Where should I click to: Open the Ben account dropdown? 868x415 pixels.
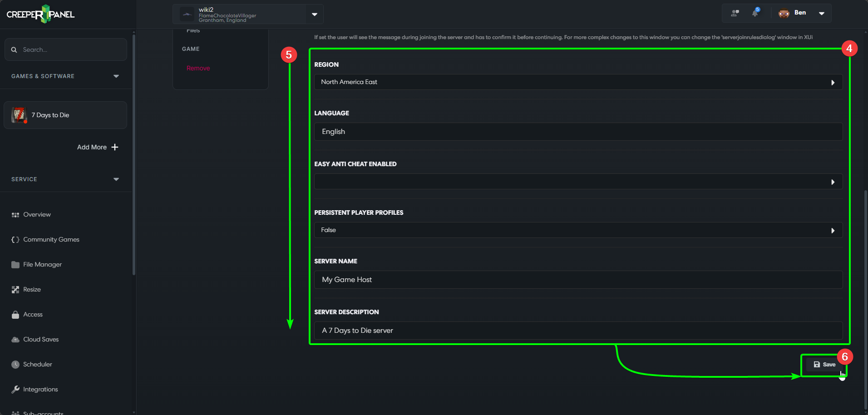point(822,13)
